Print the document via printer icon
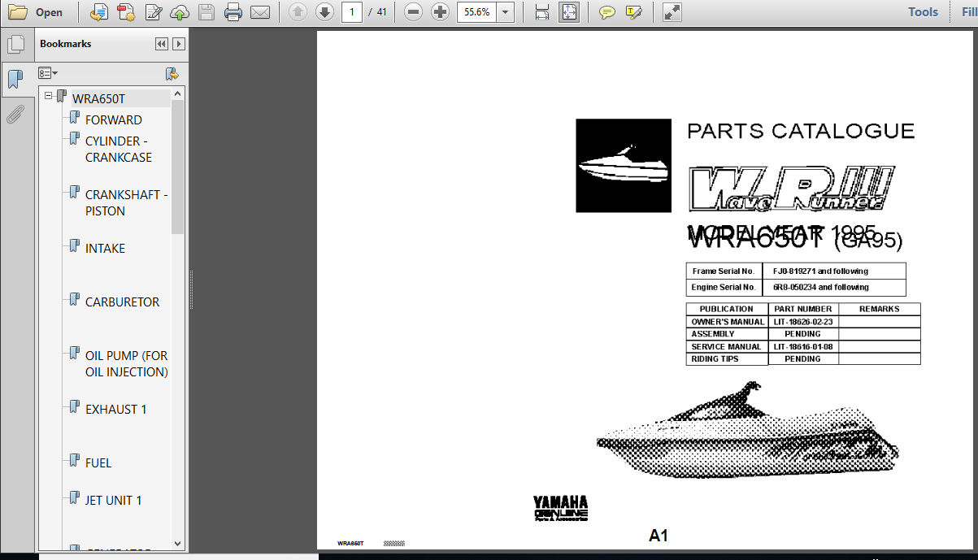 pyautogui.click(x=233, y=12)
